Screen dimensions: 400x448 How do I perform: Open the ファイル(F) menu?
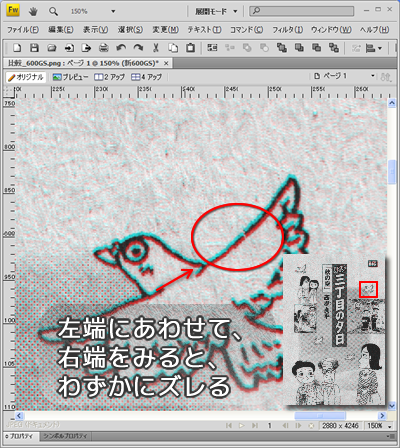tap(23, 30)
